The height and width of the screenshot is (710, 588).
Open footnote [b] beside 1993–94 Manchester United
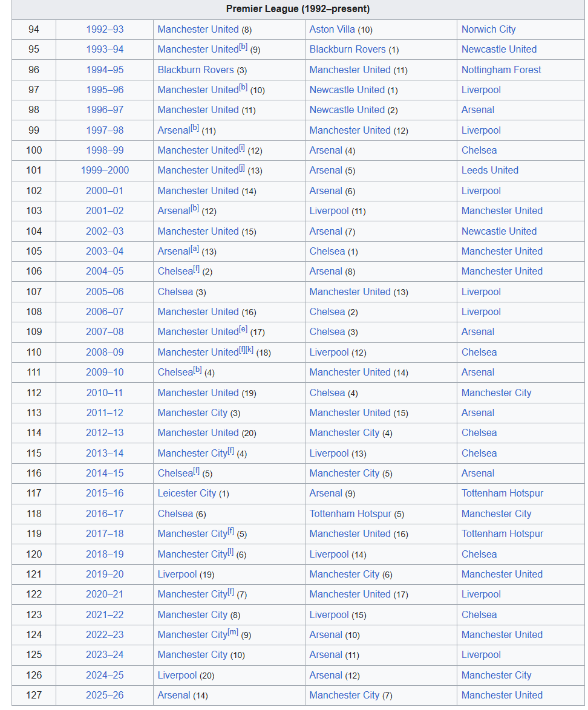point(243,47)
